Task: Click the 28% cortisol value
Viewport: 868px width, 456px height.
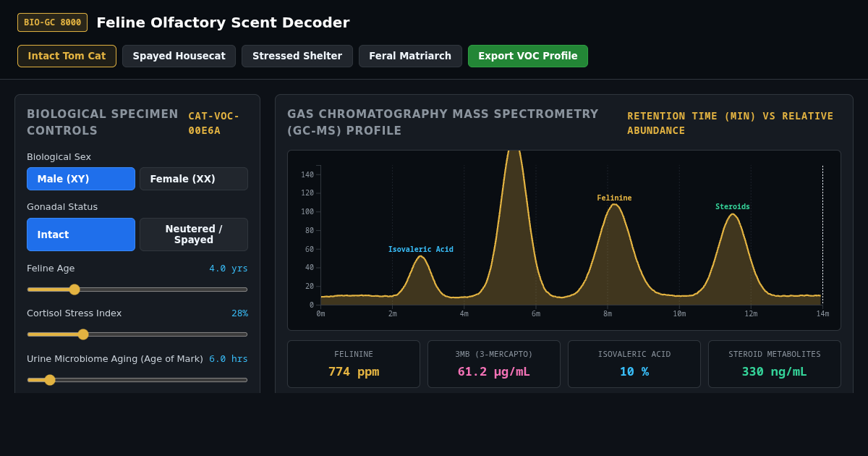Action: point(239,313)
